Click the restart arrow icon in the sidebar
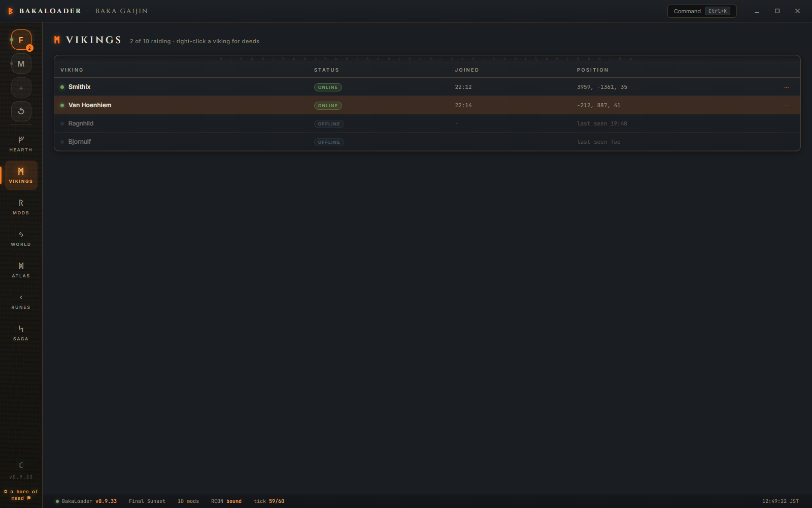Viewport: 812px width, 508px height. click(x=21, y=111)
